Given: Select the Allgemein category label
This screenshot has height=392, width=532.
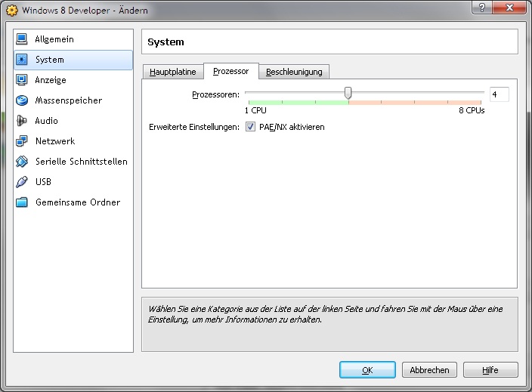Looking at the screenshot, I should click(54, 39).
